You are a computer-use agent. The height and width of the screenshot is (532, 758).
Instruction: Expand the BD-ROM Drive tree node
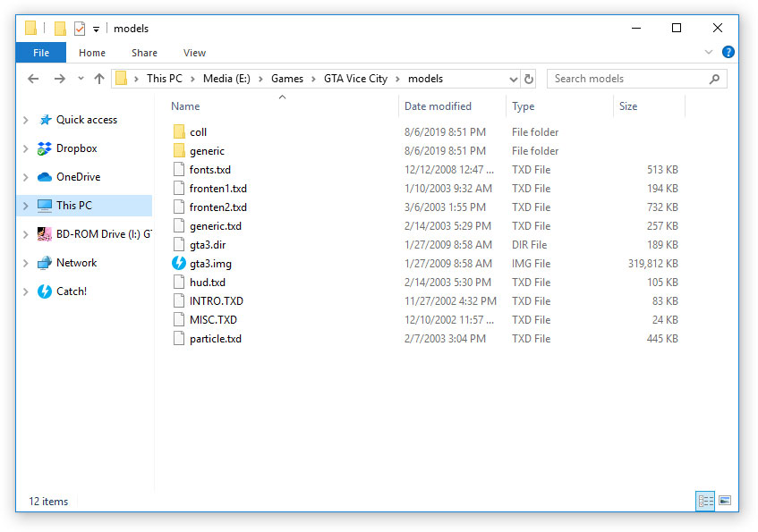click(26, 234)
